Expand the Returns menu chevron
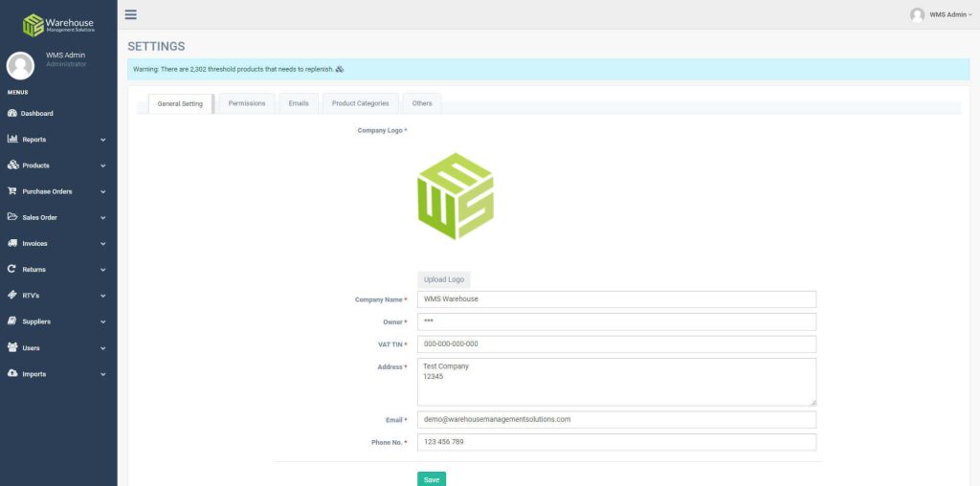The height and width of the screenshot is (486, 980). pos(102,270)
